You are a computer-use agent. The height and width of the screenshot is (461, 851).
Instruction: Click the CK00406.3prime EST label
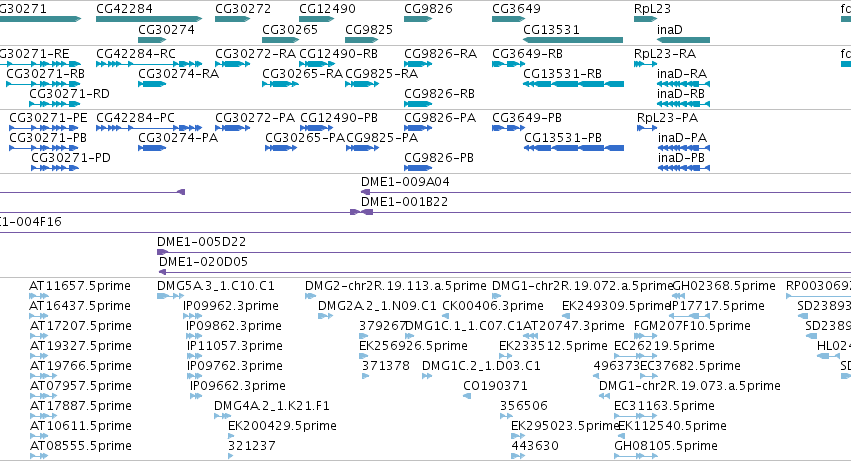click(x=493, y=306)
